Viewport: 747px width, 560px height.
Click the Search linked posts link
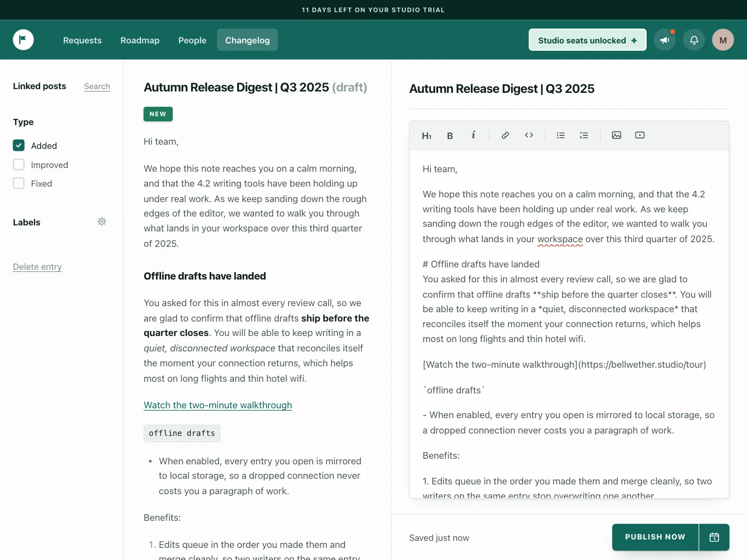[97, 86]
